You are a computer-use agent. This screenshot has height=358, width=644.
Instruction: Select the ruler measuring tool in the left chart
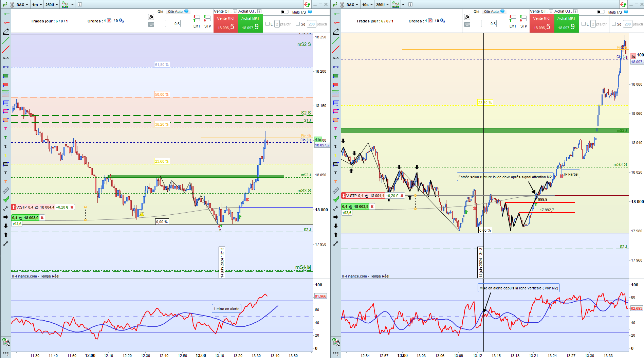(6, 191)
